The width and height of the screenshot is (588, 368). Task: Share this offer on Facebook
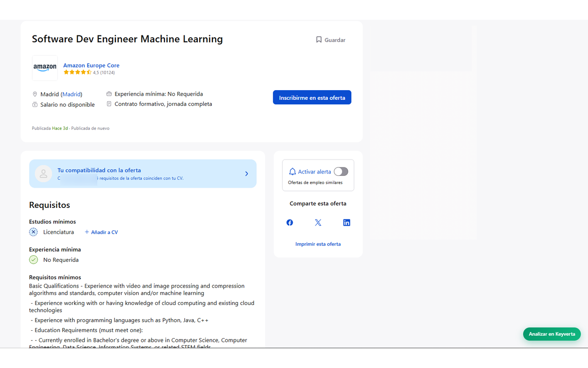click(290, 223)
